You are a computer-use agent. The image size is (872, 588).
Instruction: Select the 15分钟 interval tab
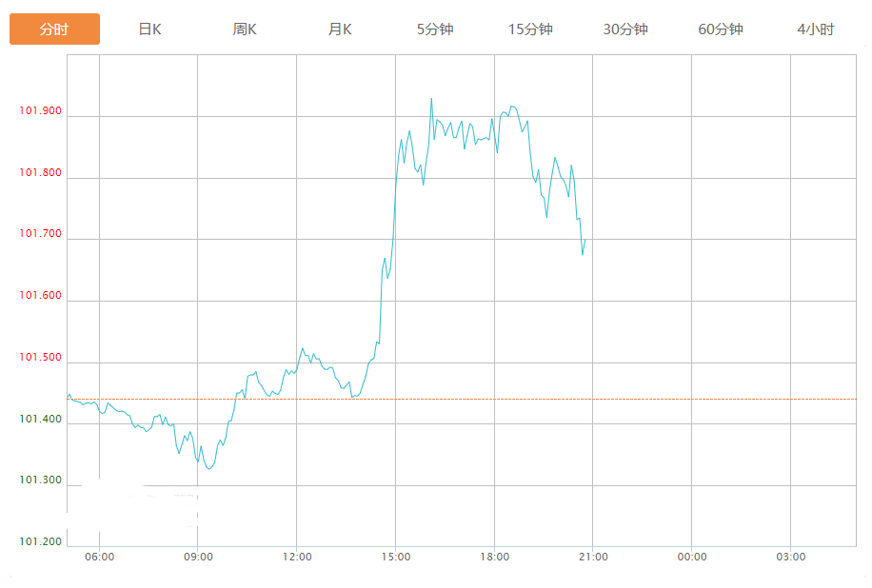click(x=530, y=29)
